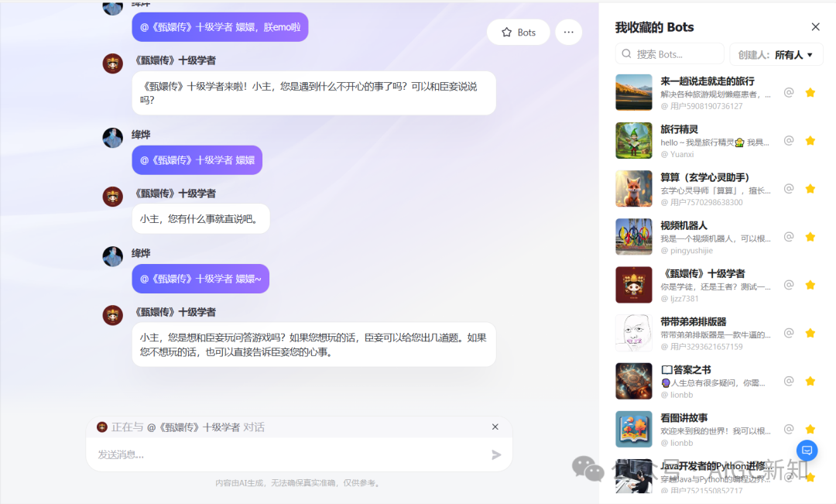Click the star icon inside Bots button
The height and width of the screenshot is (504, 836).
click(x=506, y=33)
